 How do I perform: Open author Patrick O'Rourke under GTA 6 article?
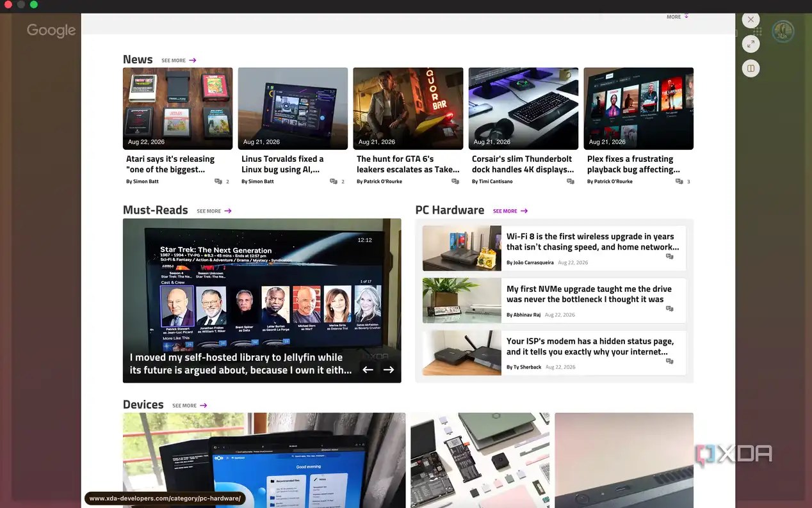point(379,182)
